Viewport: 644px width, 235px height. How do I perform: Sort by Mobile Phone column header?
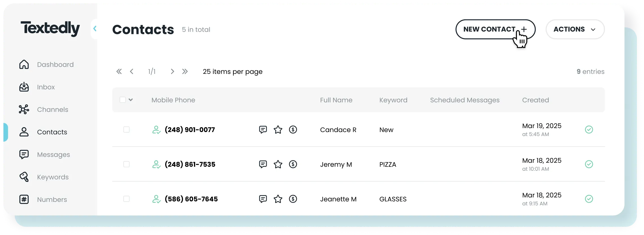coord(173,100)
